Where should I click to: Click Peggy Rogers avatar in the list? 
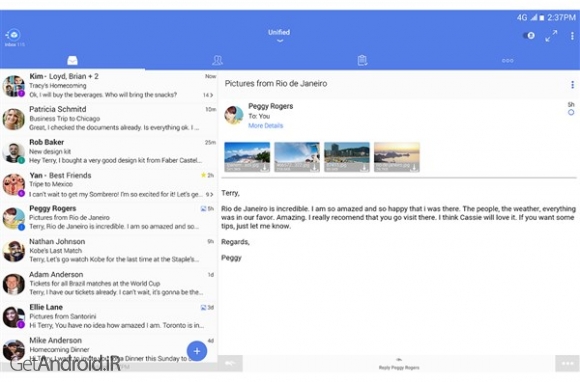coord(14,218)
